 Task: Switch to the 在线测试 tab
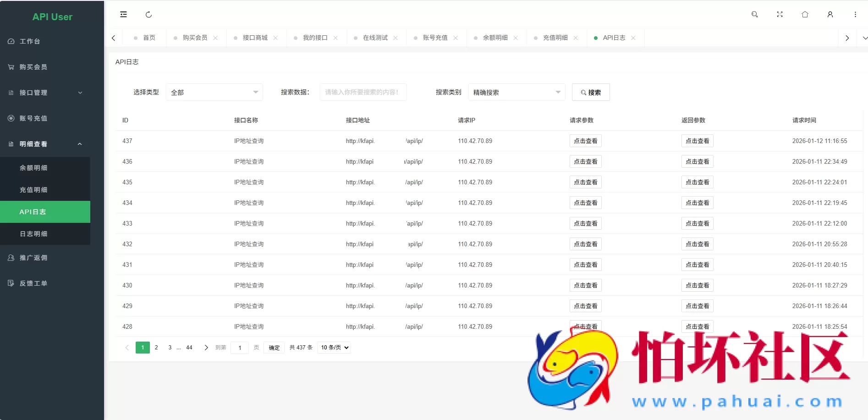point(376,38)
